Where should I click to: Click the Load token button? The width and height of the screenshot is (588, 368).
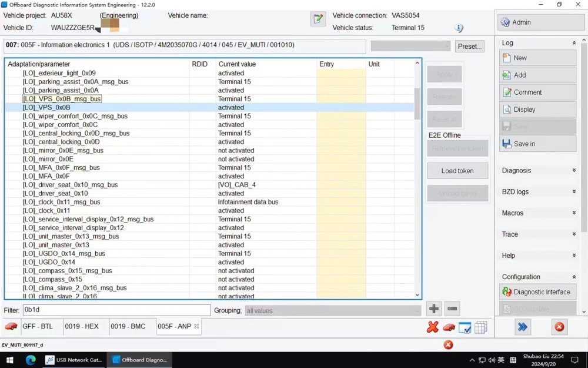[457, 171]
